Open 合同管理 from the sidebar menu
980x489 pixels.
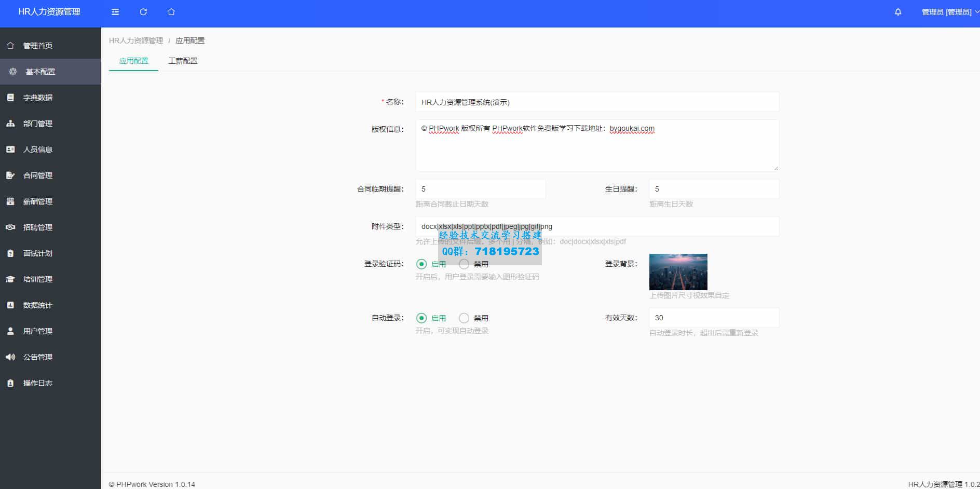click(36, 175)
